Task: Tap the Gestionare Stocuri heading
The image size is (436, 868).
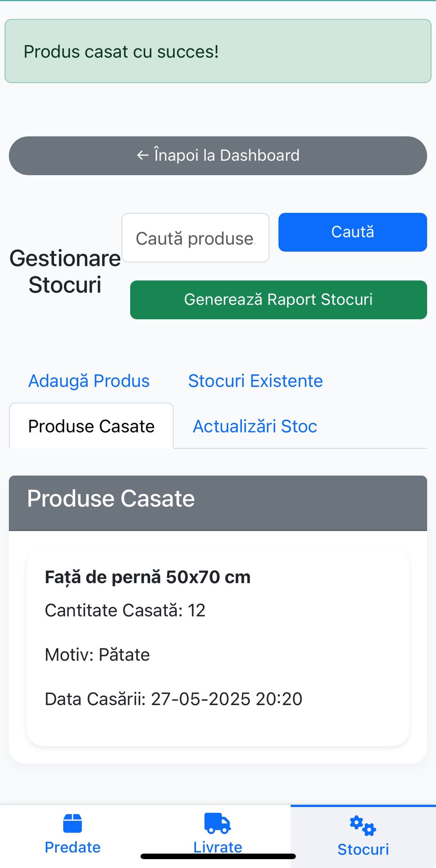Action: [65, 271]
